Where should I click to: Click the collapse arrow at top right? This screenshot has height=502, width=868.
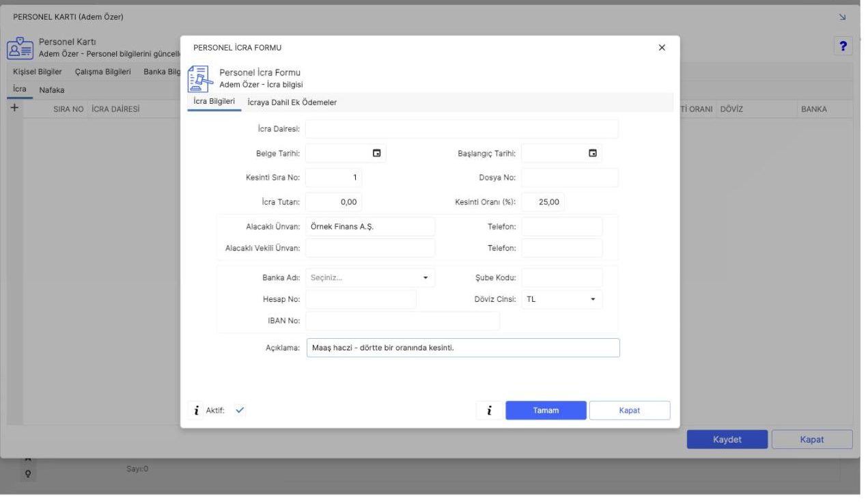(x=842, y=16)
